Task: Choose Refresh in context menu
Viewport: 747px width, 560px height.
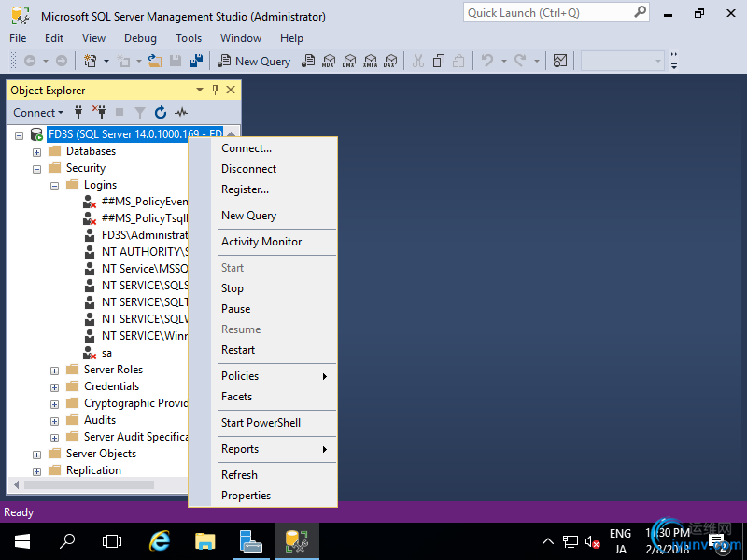Action: point(263,475)
